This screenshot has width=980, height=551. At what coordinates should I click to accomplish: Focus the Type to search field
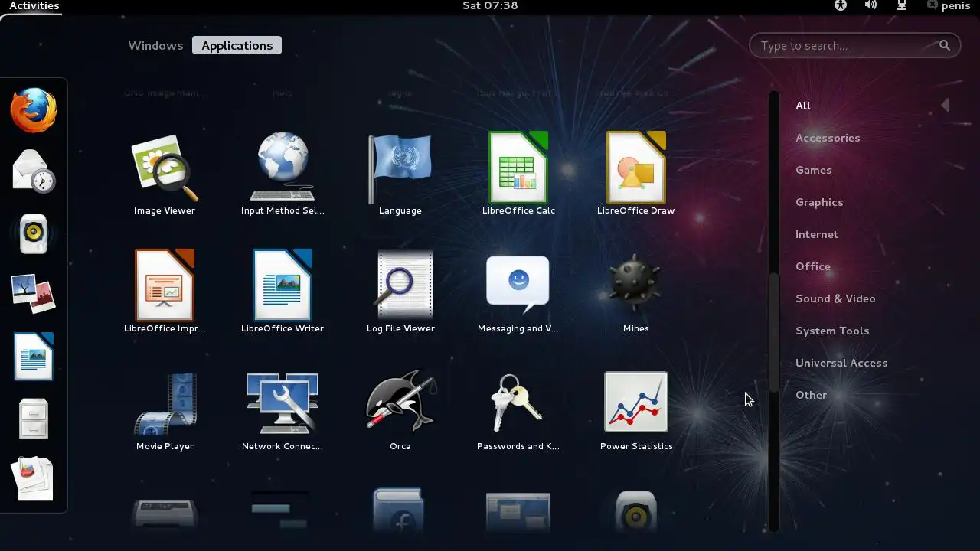coord(854,46)
